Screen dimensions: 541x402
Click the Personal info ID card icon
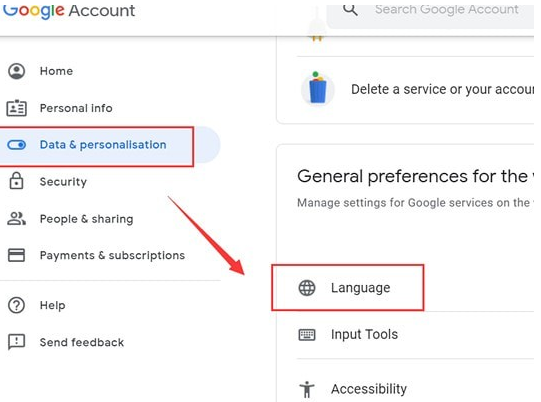click(17, 108)
